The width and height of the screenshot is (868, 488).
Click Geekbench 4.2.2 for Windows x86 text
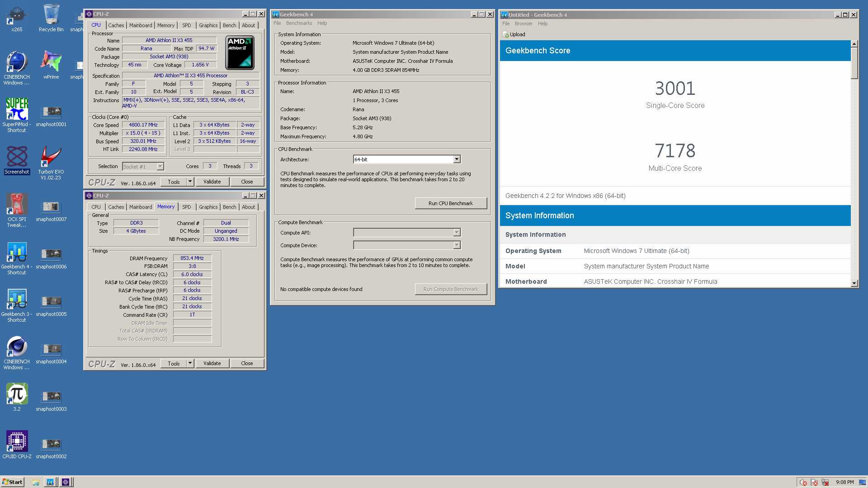pyautogui.click(x=565, y=196)
